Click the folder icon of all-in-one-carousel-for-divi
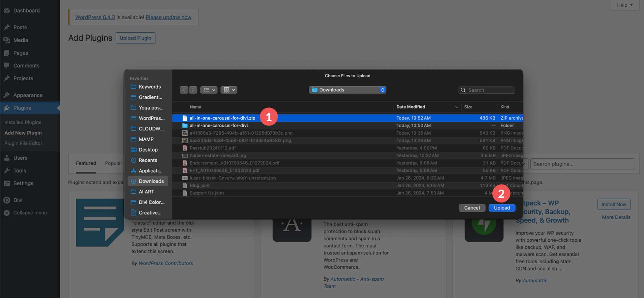The width and height of the screenshot is (644, 298). tap(185, 125)
